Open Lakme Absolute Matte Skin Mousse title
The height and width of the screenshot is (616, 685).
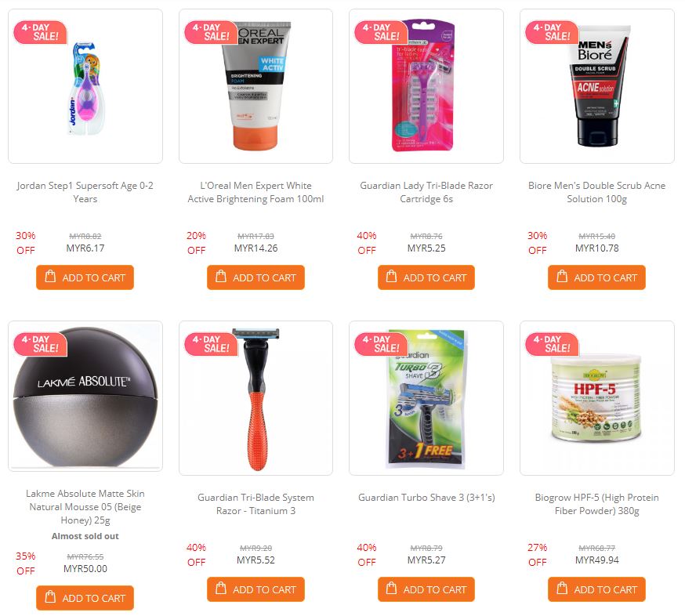pyautogui.click(x=85, y=507)
